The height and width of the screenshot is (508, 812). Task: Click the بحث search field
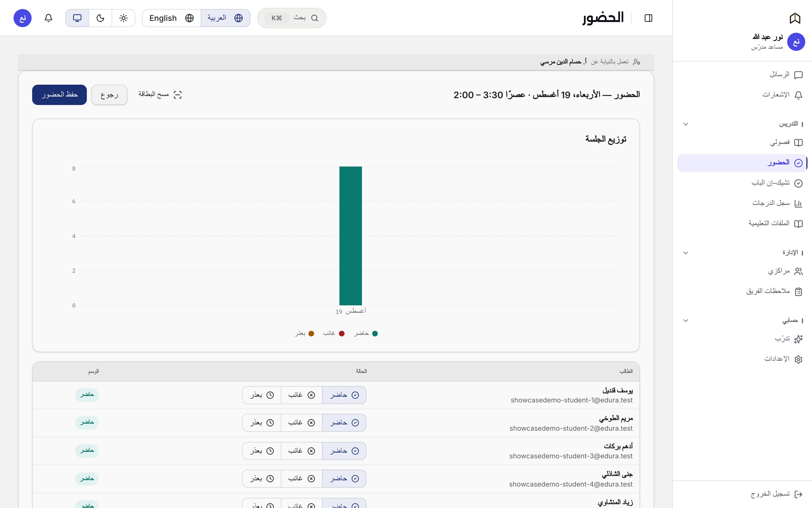pos(292,18)
